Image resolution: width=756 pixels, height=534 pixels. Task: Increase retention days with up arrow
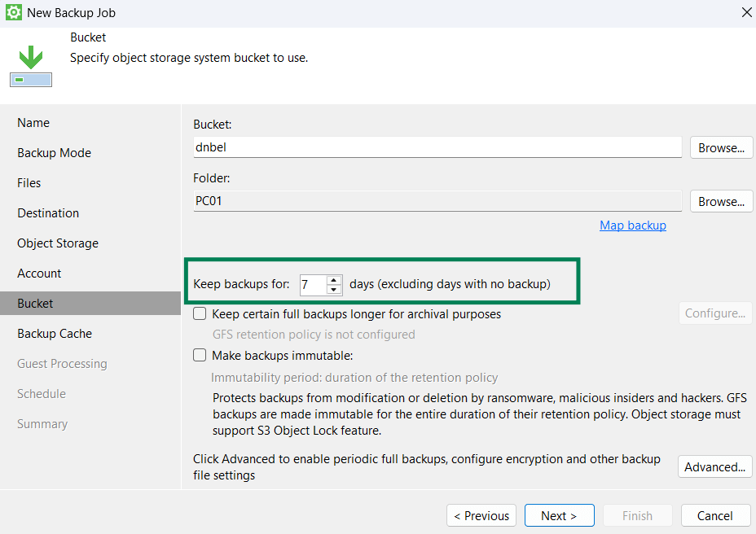pyautogui.click(x=334, y=279)
